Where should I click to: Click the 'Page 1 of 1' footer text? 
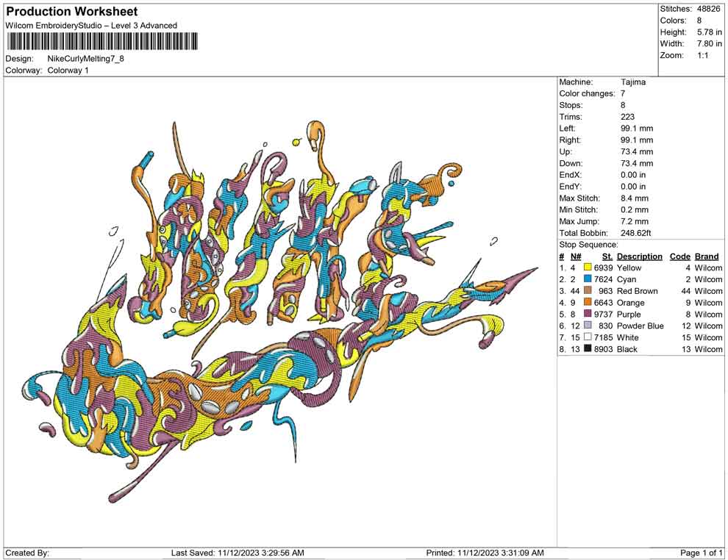click(x=701, y=553)
